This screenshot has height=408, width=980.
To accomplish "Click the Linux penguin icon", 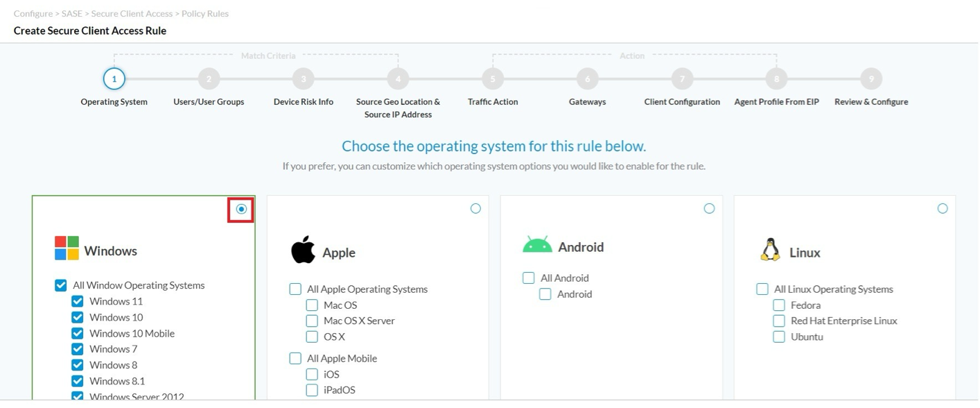I will [770, 250].
